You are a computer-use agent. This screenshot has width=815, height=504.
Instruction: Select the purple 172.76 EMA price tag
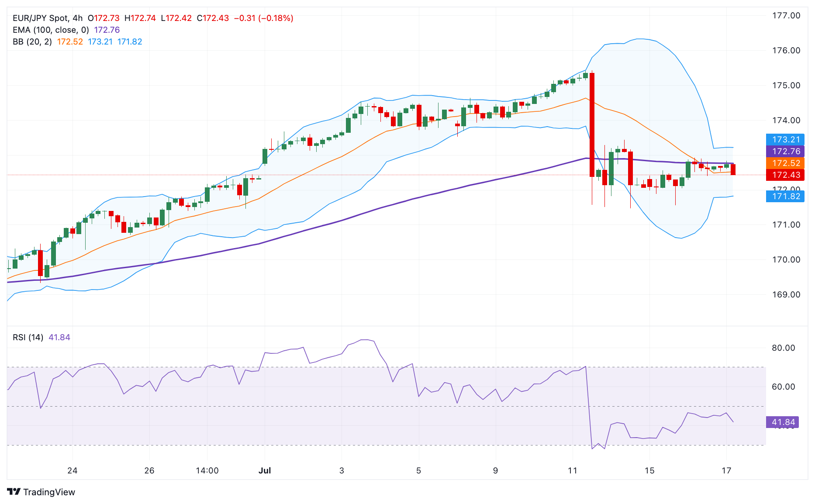tap(786, 151)
